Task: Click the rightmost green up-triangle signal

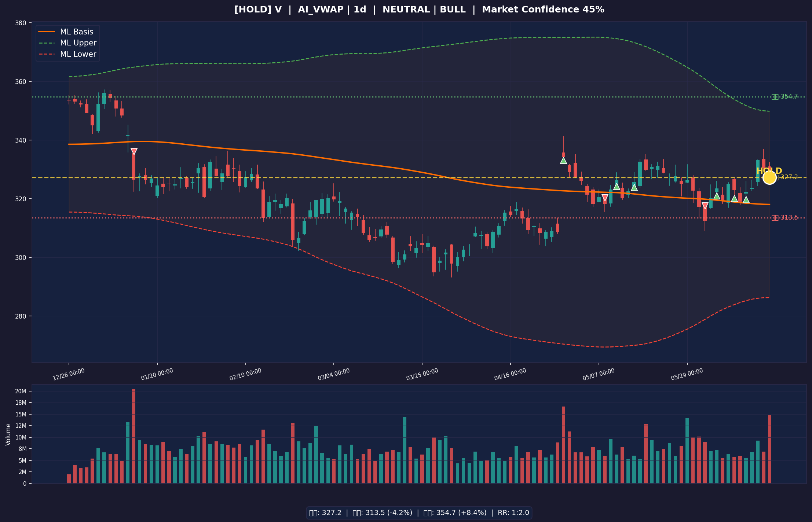Action: tap(746, 200)
